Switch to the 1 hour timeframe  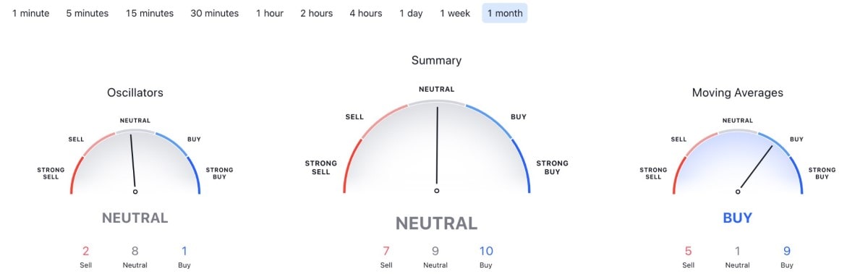270,13
